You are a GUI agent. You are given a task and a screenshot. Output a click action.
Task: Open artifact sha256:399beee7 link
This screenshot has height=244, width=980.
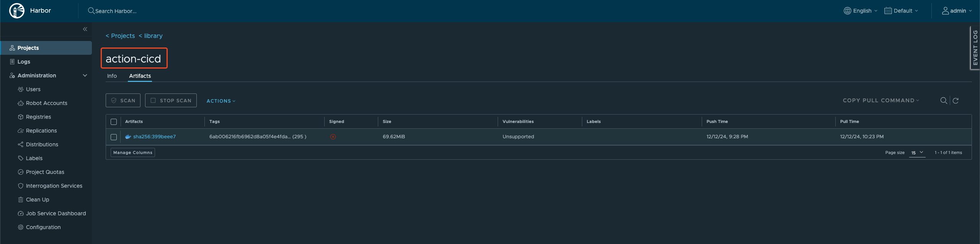pos(154,137)
